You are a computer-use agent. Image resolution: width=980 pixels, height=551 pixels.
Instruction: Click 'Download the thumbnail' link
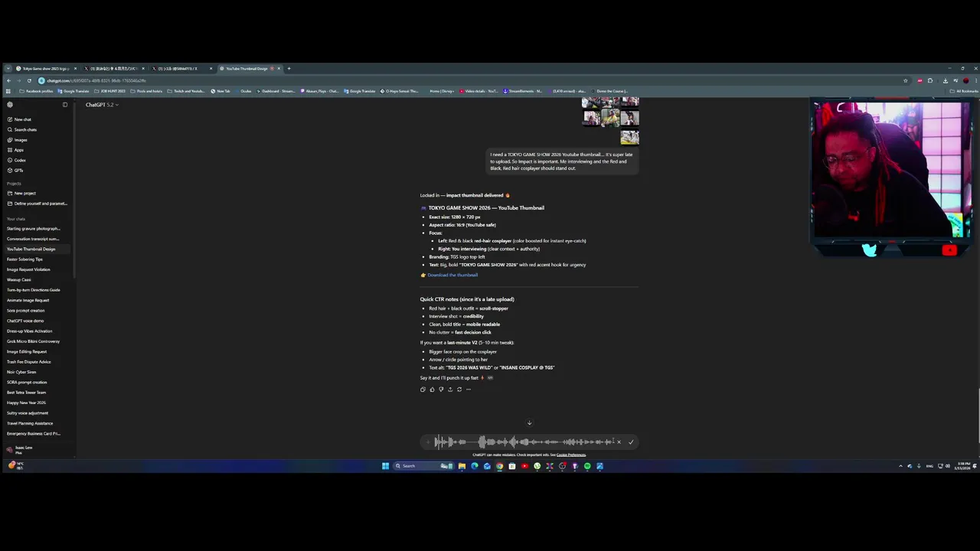click(x=452, y=275)
